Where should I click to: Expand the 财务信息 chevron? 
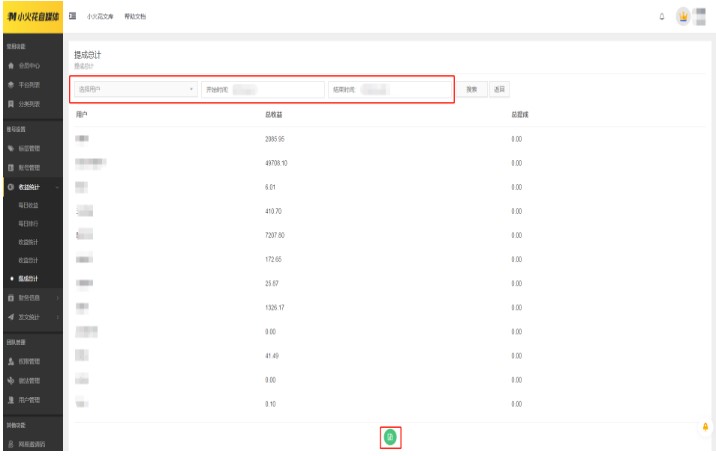tap(58, 298)
